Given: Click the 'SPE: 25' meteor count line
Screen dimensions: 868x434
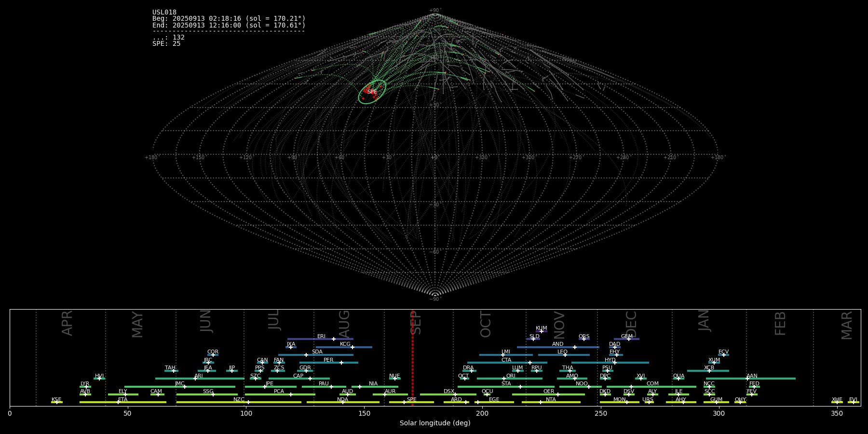Looking at the screenshot, I should pyautogui.click(x=166, y=44).
